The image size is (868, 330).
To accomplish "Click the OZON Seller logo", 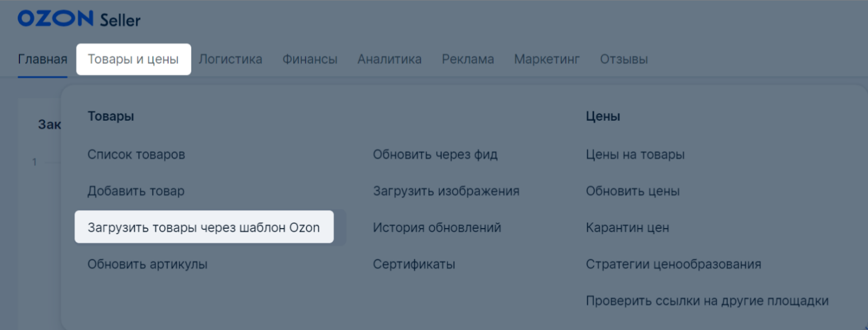I will pyautogui.click(x=79, y=19).
